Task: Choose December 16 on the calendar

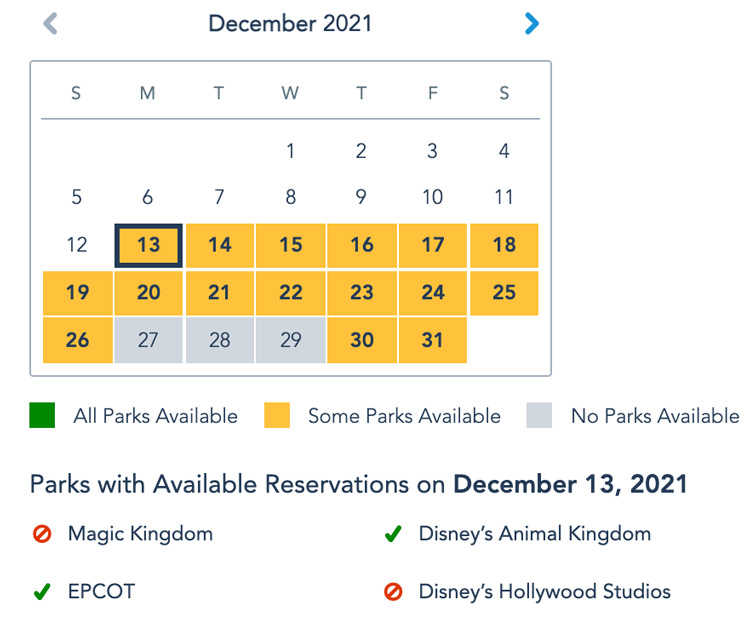Action: (x=362, y=246)
